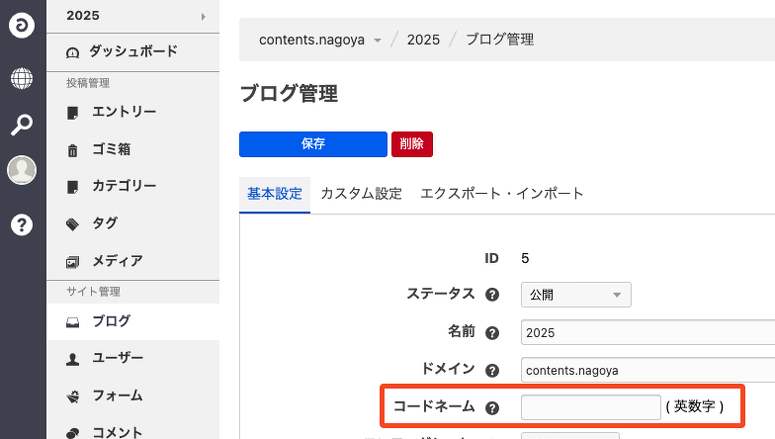Click the question mark help icon in sidebar

22,224
